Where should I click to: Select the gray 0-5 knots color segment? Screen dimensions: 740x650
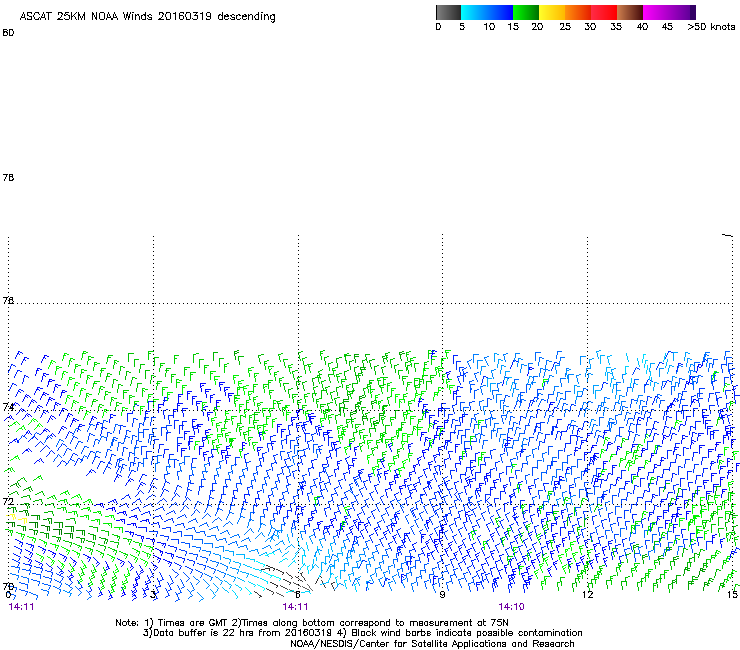pos(448,12)
